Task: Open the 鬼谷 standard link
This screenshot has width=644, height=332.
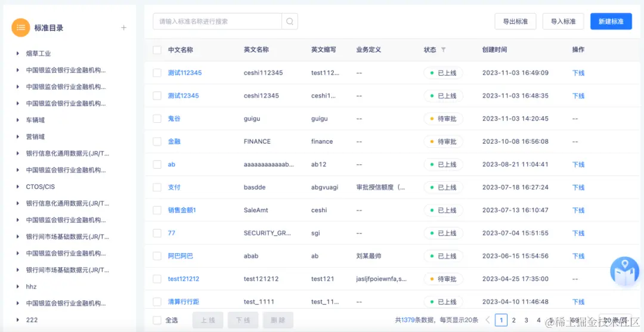Action: (x=174, y=119)
